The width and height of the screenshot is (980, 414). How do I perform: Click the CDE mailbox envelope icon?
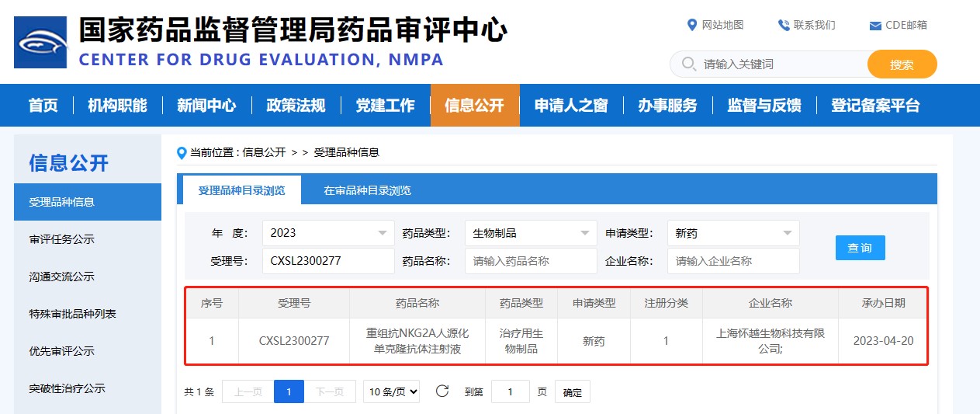click(x=875, y=26)
